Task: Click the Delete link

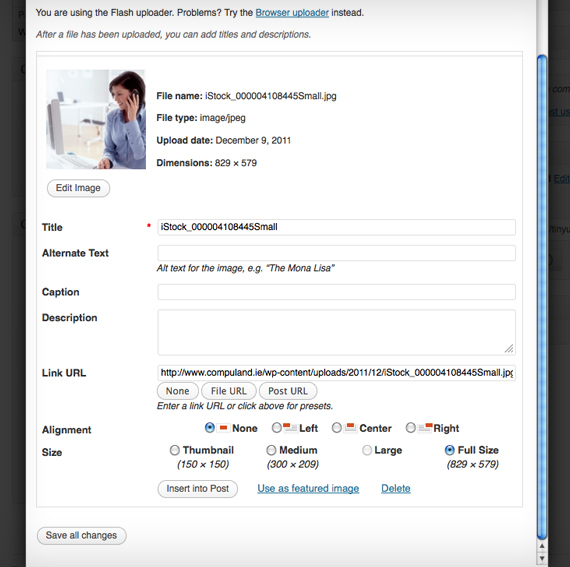Action: [396, 488]
